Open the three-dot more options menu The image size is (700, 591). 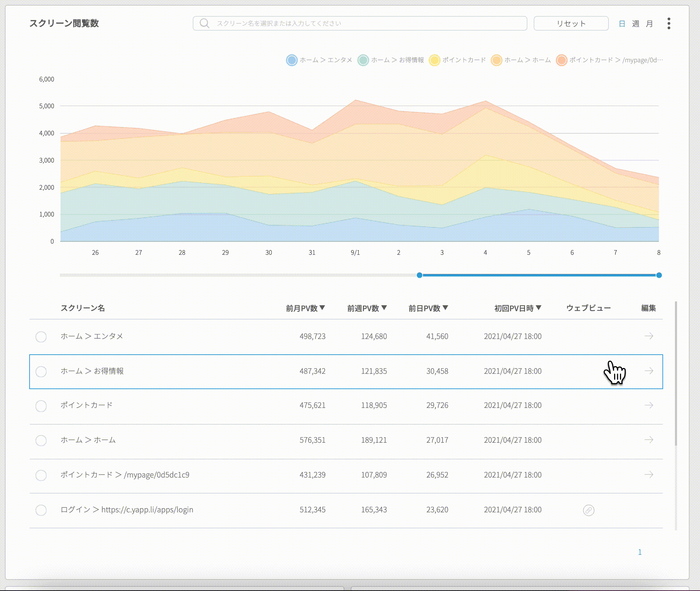[669, 23]
